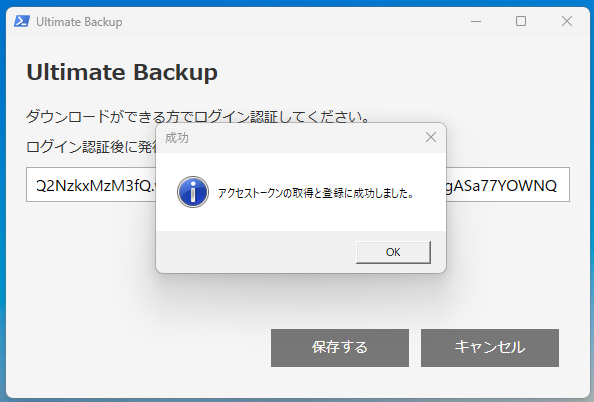Click the ダウンロードができる方で instruction line
The image size is (594, 402).
(x=198, y=116)
